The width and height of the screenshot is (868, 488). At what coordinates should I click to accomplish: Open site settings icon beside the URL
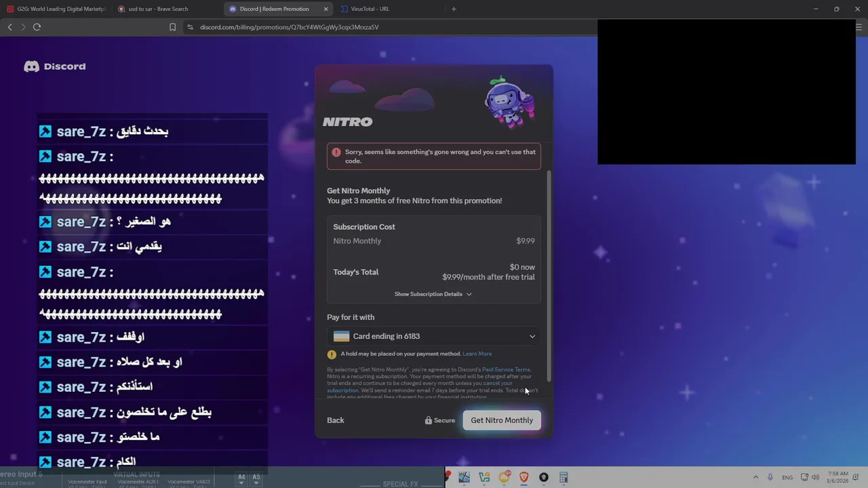190,27
